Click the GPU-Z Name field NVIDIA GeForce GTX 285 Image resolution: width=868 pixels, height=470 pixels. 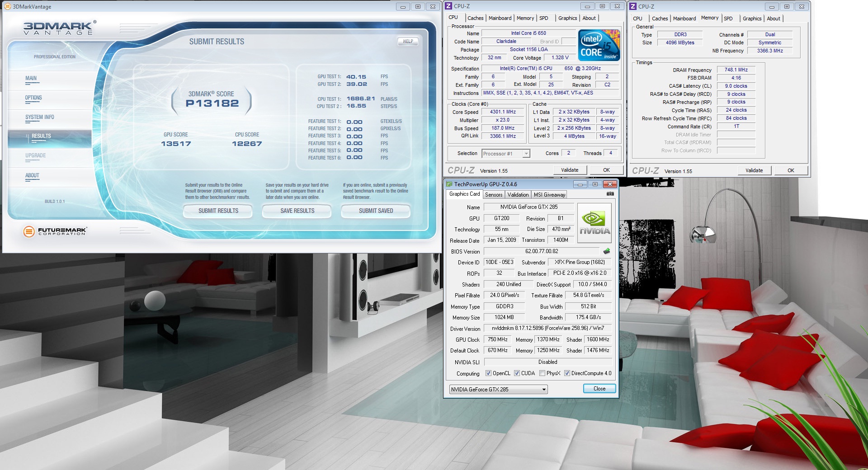[528, 207]
